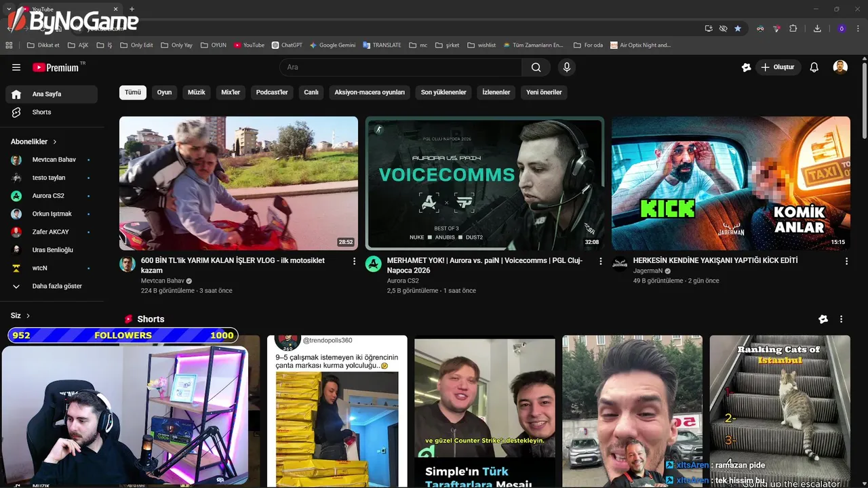This screenshot has width=868, height=488.
Task: Expand the Abonelikler section
Action: 34,142
